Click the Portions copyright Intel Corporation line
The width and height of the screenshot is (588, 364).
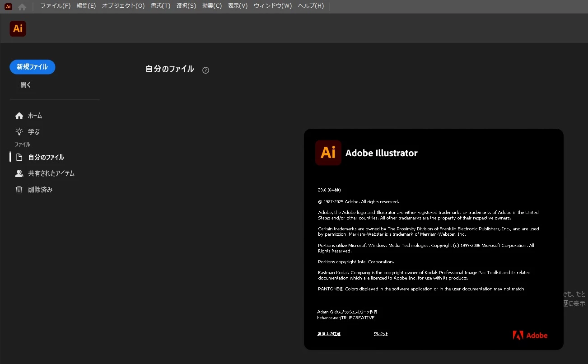tap(356, 262)
